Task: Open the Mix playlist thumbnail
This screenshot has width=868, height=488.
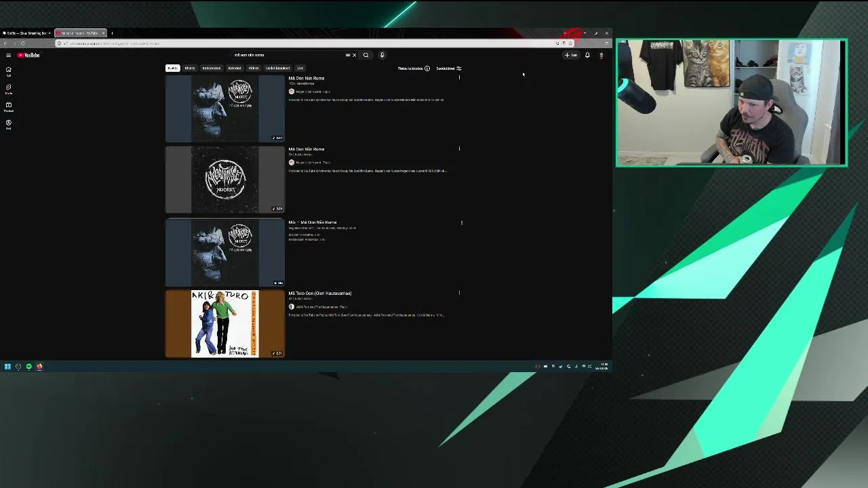Action: click(225, 253)
